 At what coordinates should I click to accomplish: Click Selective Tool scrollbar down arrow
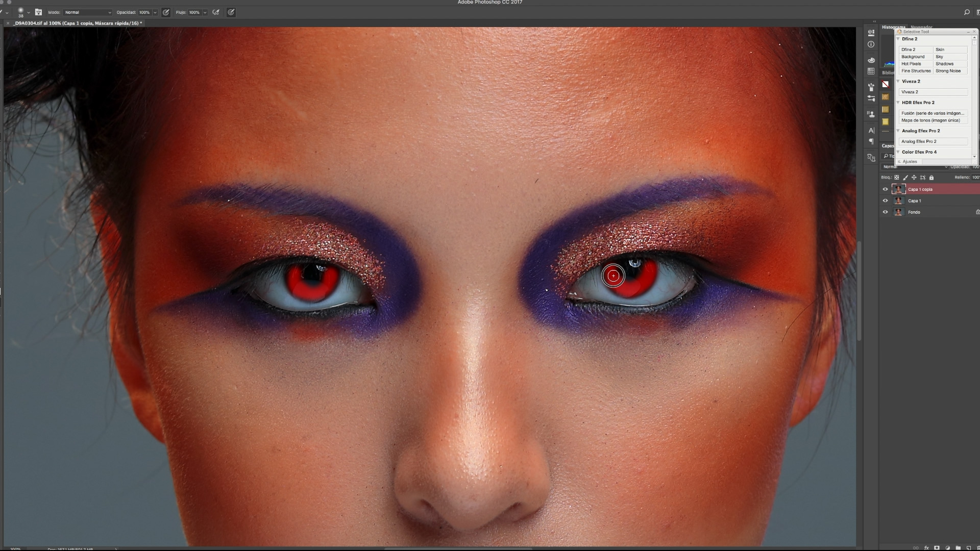click(x=974, y=157)
